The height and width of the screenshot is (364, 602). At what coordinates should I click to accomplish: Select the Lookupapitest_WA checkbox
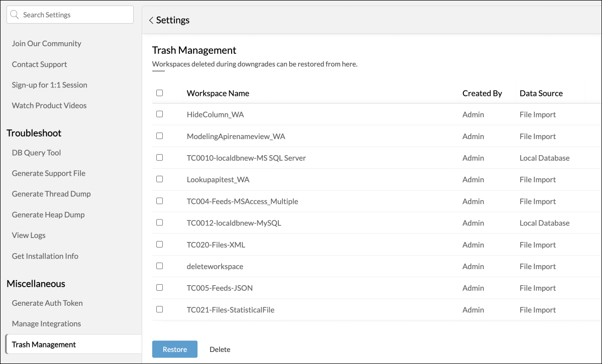159,179
